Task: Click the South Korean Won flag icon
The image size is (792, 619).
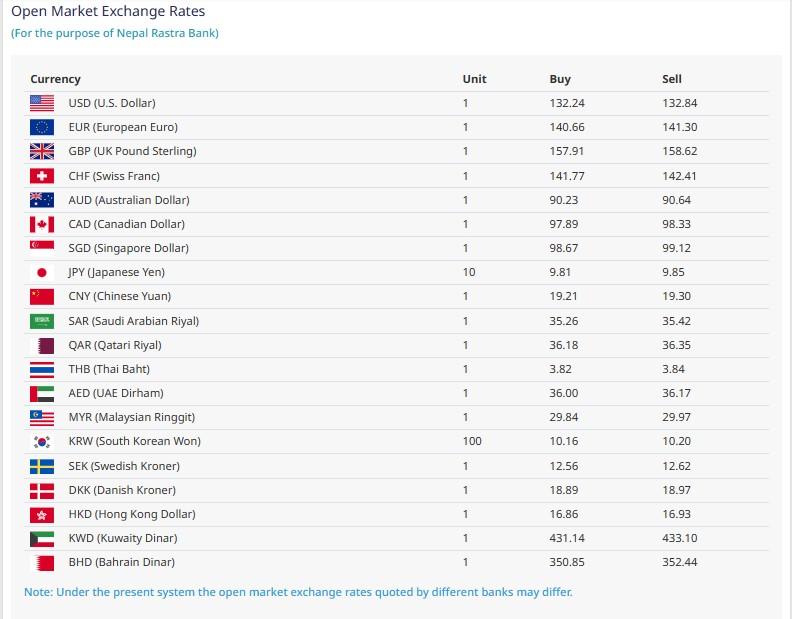Action: click(42, 441)
